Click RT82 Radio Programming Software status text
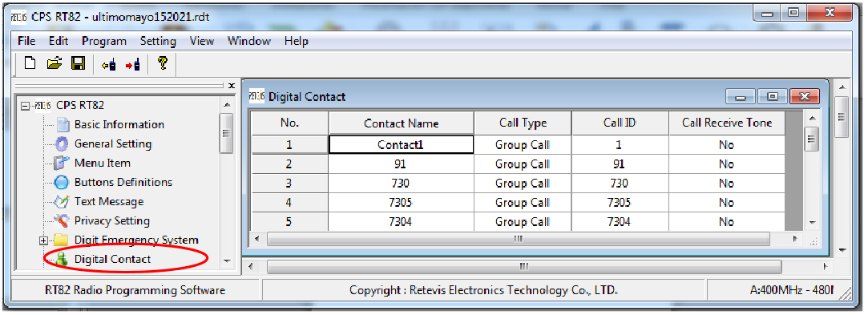The height and width of the screenshot is (315, 868). [135, 290]
